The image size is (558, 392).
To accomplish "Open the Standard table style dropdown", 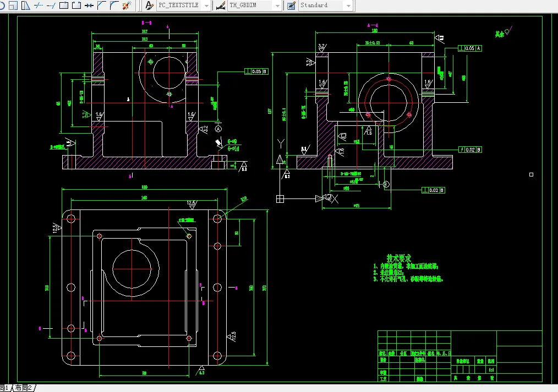I will coord(348,5).
